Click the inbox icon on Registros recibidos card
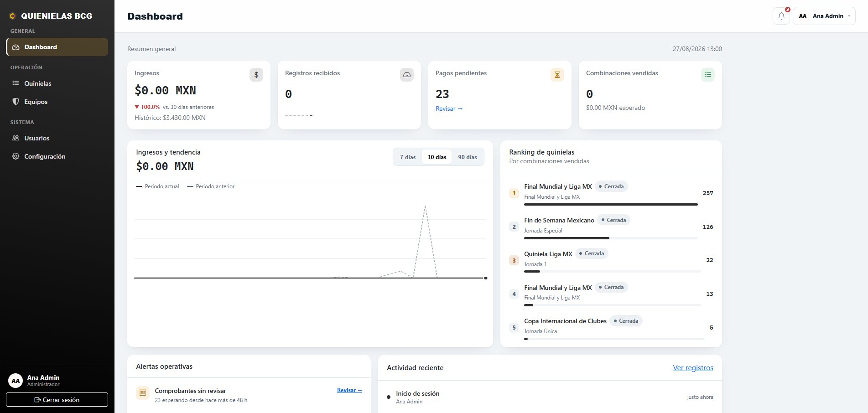The image size is (868, 413). (407, 75)
